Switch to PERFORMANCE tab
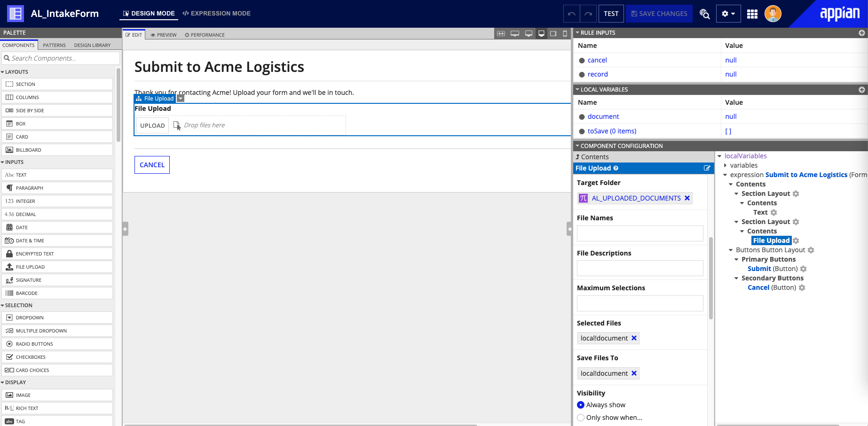 pyautogui.click(x=205, y=35)
